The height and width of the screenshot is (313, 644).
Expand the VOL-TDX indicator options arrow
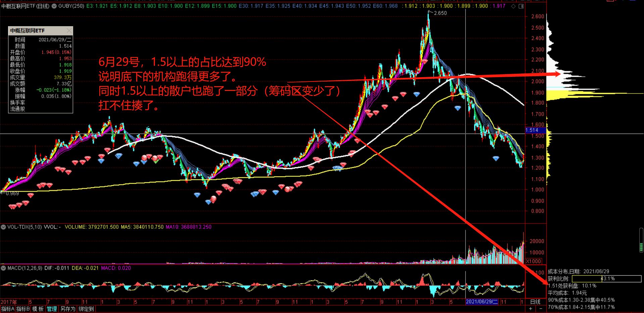pyautogui.click(x=3, y=227)
